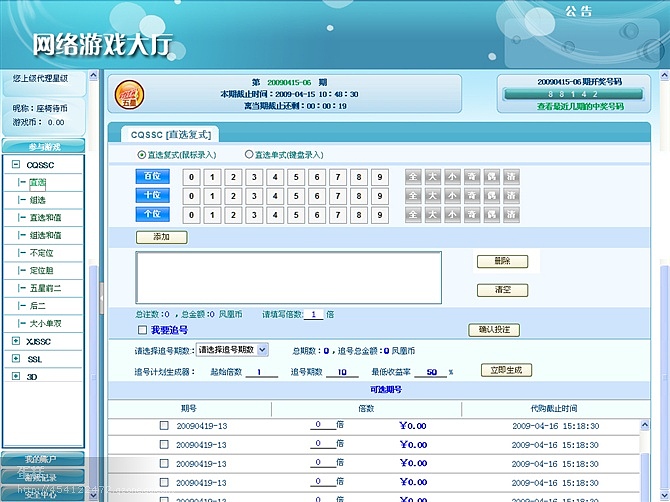Image resolution: width=670 pixels, height=502 pixels.
Task: Click the 立即生成 button
Action: tap(506, 370)
